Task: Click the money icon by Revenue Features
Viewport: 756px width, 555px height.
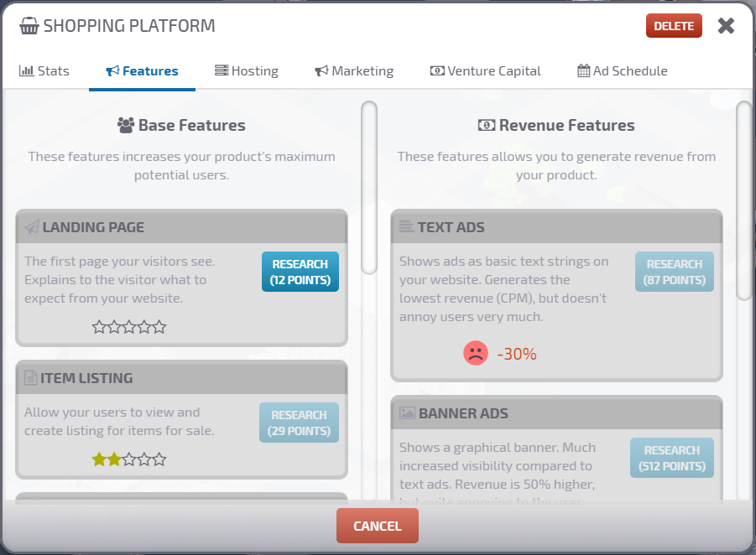Action: [487, 126]
